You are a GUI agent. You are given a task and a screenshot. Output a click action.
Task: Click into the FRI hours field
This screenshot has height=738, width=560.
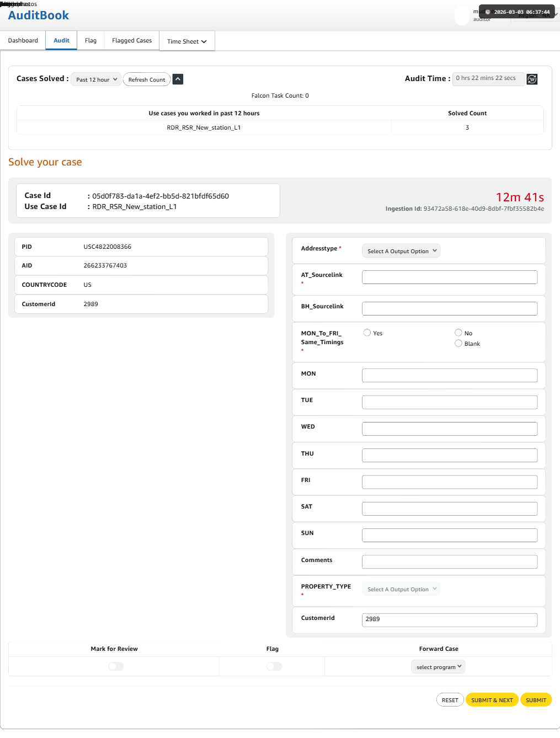point(450,482)
